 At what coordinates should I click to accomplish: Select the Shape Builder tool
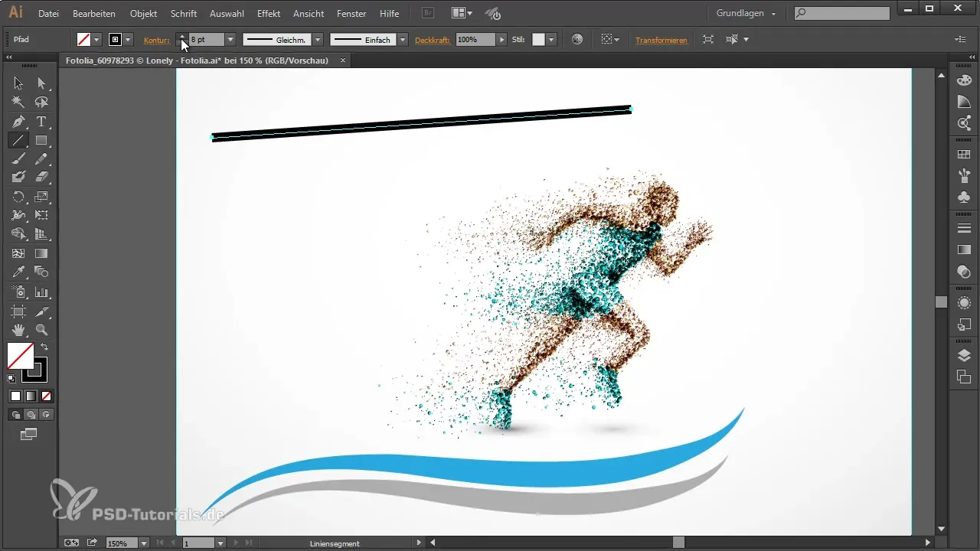click(18, 234)
